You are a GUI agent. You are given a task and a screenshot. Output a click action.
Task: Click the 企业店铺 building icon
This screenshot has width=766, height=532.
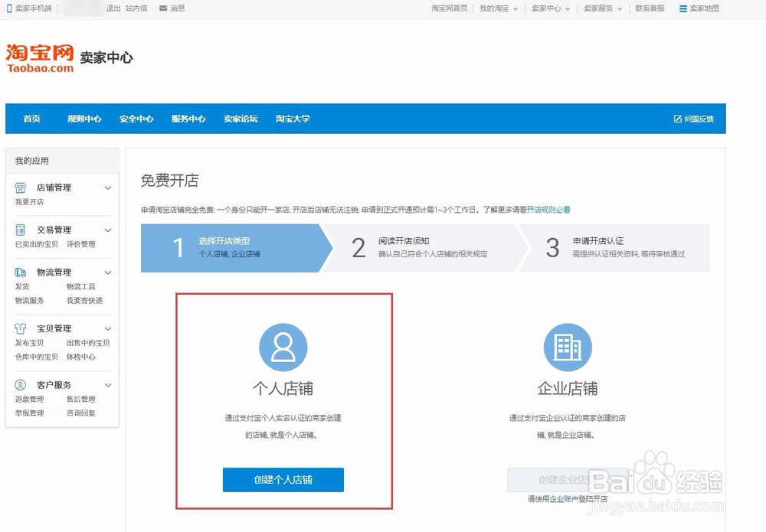coord(568,347)
